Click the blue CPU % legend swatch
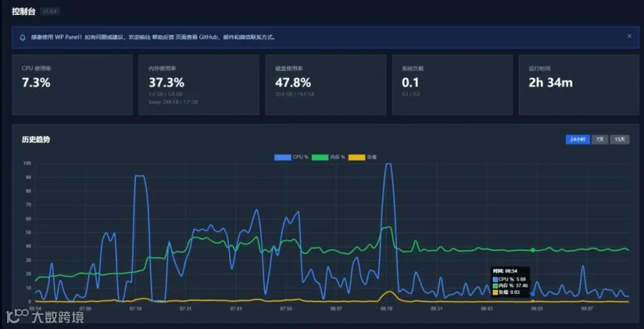This screenshot has width=644, height=329. [x=282, y=157]
